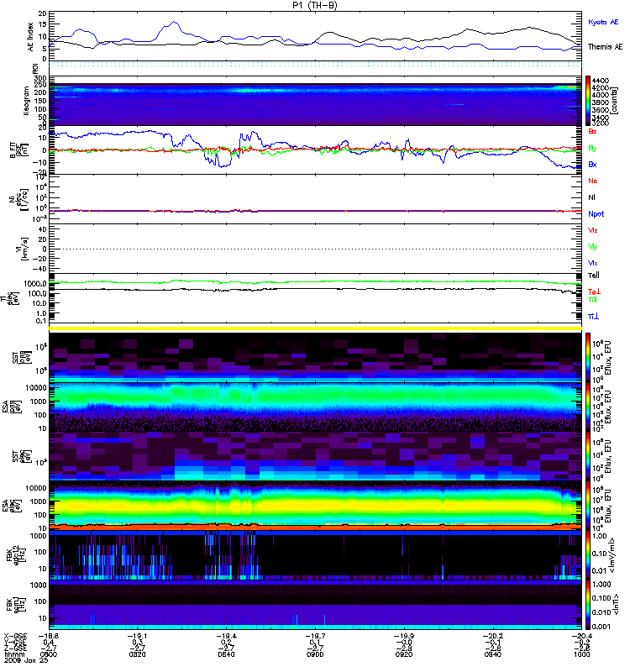
Task: Click the 'Vi [km/s]' axis label
Action: [x=22, y=249]
